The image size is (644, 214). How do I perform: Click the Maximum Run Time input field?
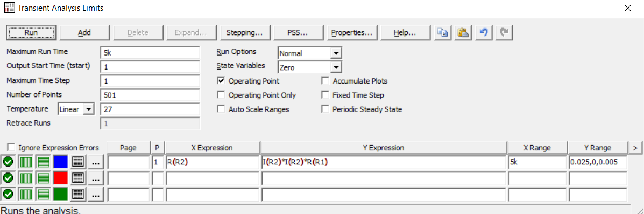pyautogui.click(x=150, y=53)
